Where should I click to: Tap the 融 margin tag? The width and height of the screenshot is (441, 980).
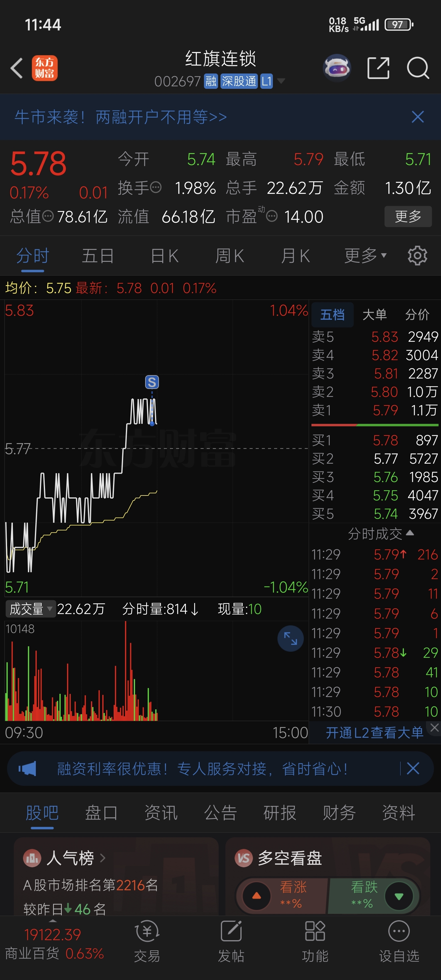[211, 81]
